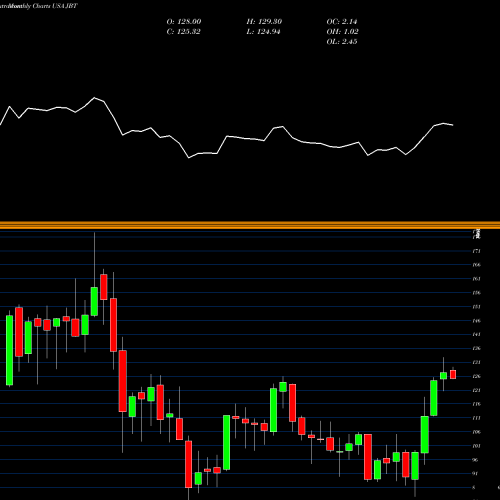Click the 151 price axis label
The height and width of the screenshot is (500, 500).
[x=476, y=307]
